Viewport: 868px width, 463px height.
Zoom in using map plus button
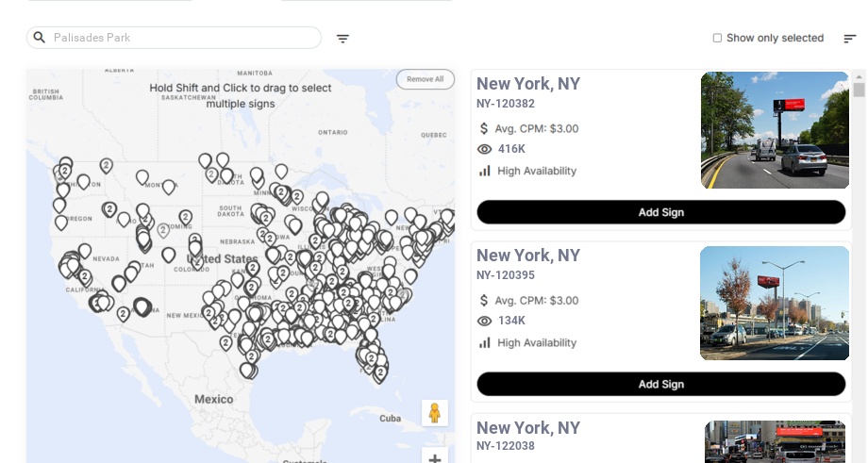[435, 459]
